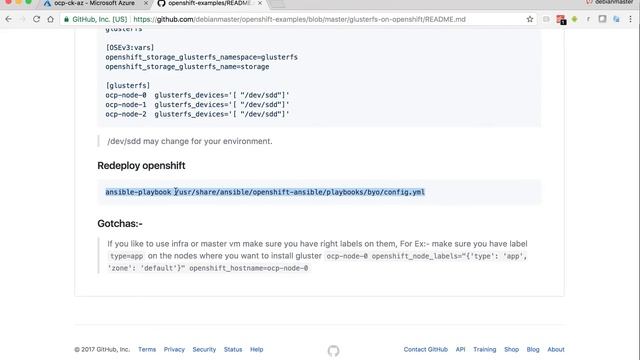Open the browser home page
The width and height of the screenshot is (640, 360).
[50, 19]
